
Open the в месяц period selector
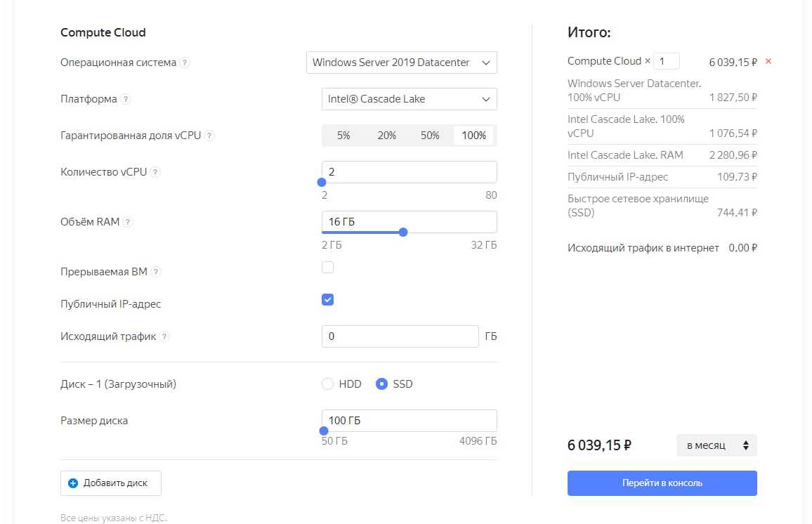(716, 445)
